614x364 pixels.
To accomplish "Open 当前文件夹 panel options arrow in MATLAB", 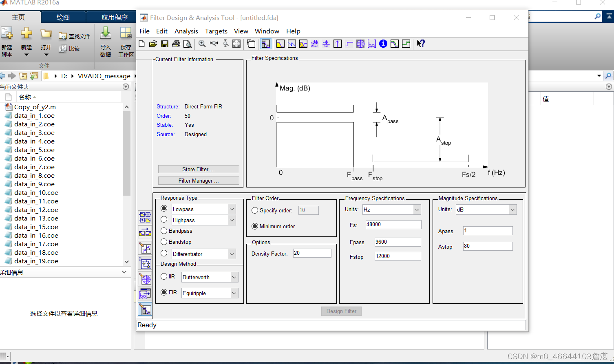I will tap(126, 86).
